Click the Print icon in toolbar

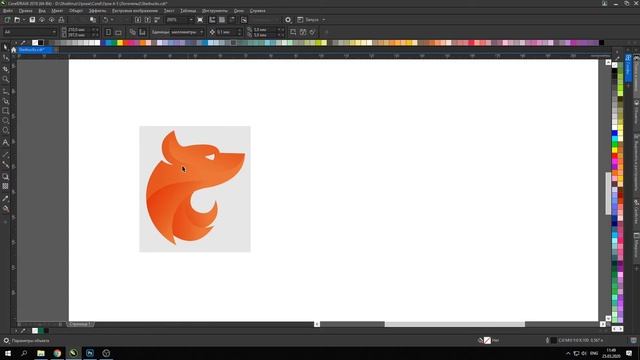click(61, 20)
